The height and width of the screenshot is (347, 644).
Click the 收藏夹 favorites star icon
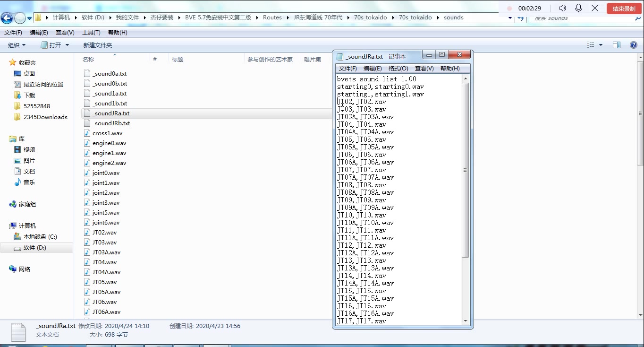13,62
